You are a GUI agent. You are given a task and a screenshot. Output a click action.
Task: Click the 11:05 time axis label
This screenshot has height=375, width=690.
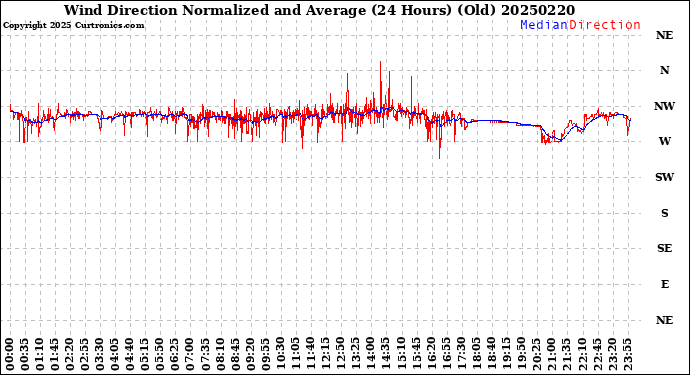point(295,355)
